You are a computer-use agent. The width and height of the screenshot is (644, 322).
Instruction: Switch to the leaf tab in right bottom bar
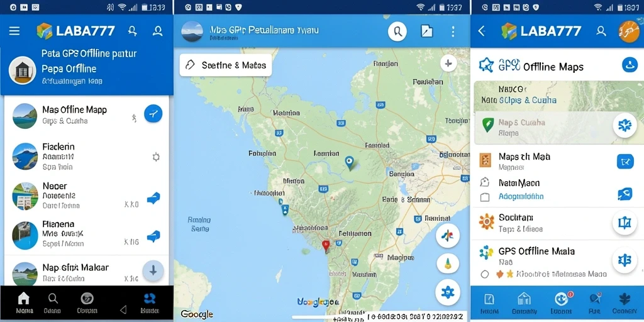click(x=625, y=304)
